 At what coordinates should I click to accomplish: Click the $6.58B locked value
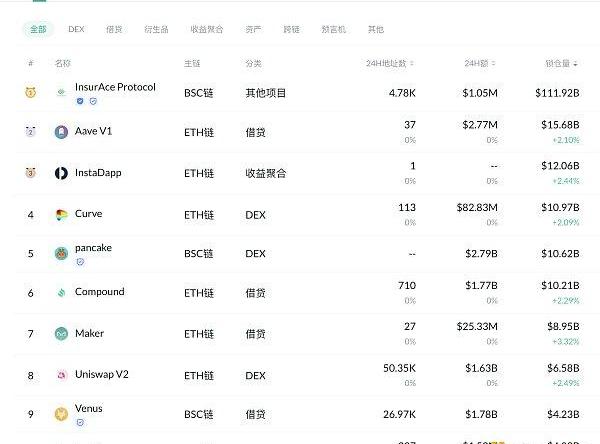(563, 368)
